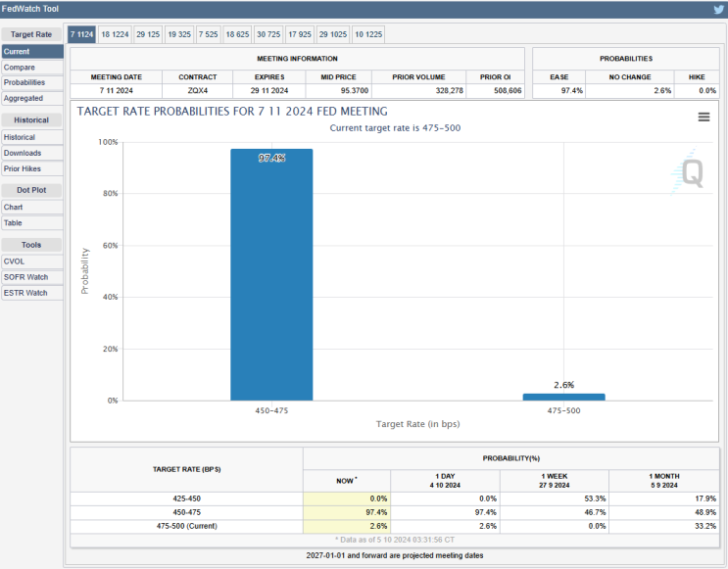
Task: Open the 18 625 meeting tab
Action: (x=237, y=34)
